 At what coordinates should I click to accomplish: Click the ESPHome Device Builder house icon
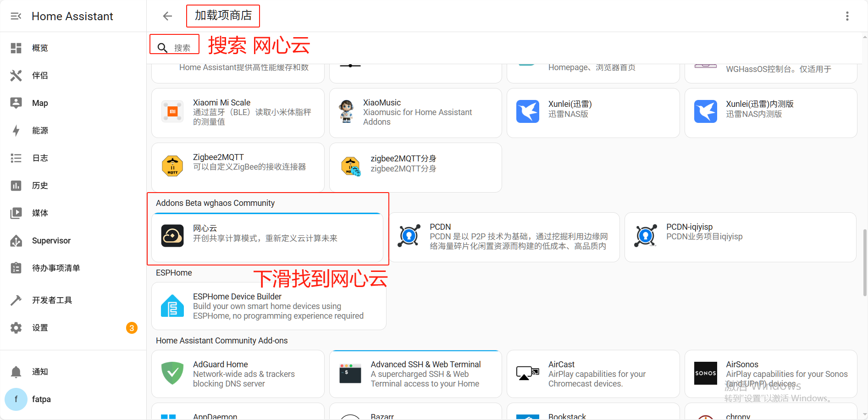(x=172, y=306)
